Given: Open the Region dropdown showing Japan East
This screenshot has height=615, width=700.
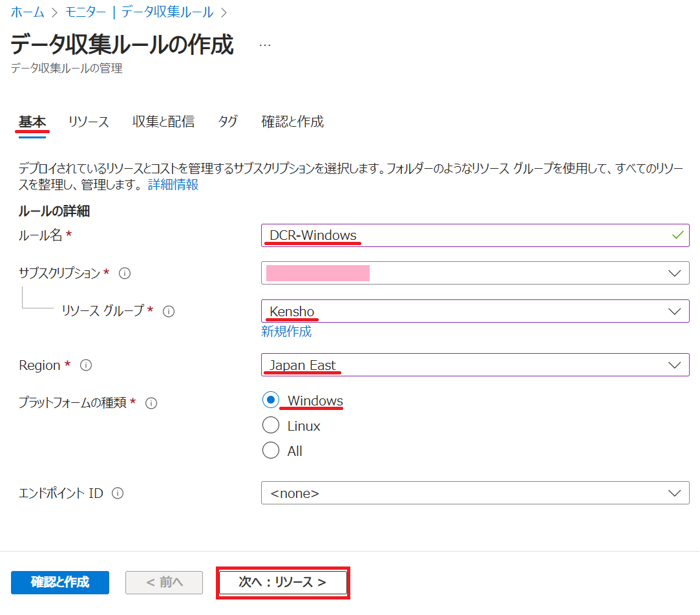Looking at the screenshot, I should (475, 365).
